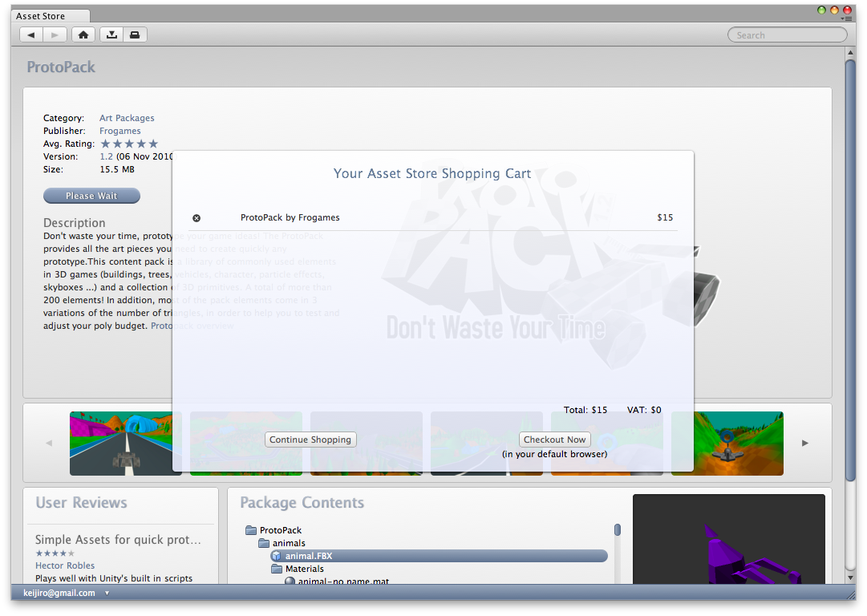Image resolution: width=867 pixels, height=616 pixels.
Task: Select animal.FBX in the package tree
Action: pyautogui.click(x=439, y=556)
